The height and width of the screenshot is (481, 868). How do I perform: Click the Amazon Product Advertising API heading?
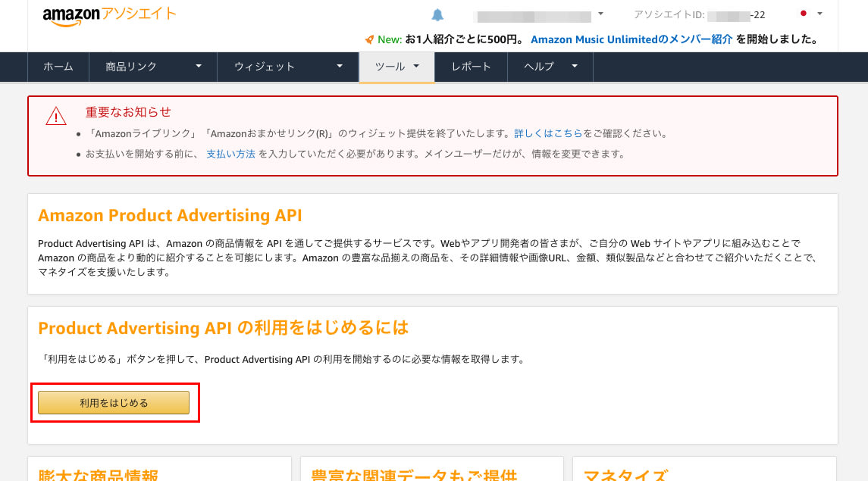click(x=170, y=216)
